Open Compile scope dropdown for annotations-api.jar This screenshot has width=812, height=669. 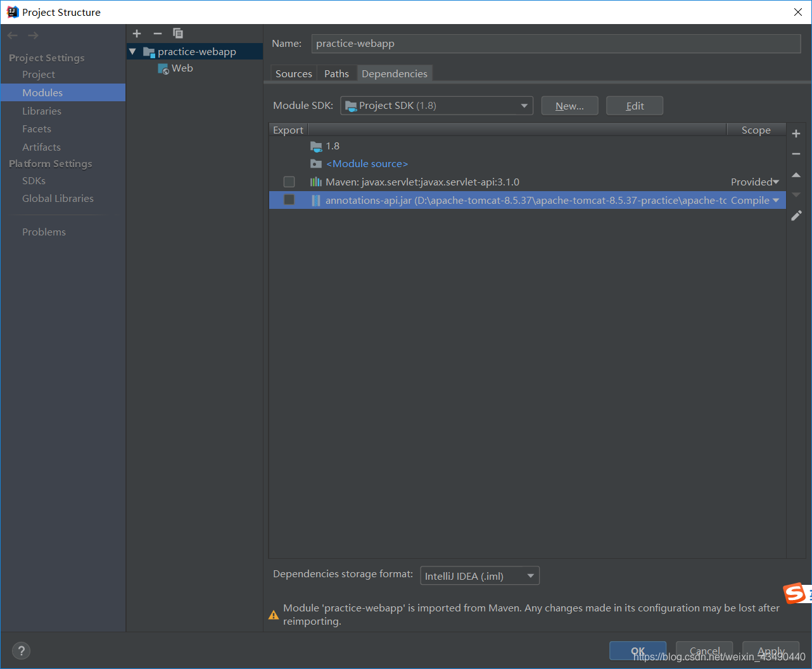(755, 201)
